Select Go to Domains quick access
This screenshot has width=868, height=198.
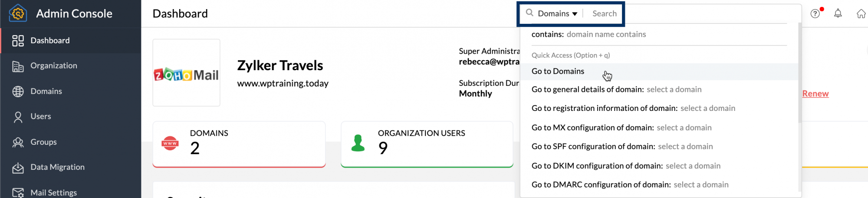point(558,71)
